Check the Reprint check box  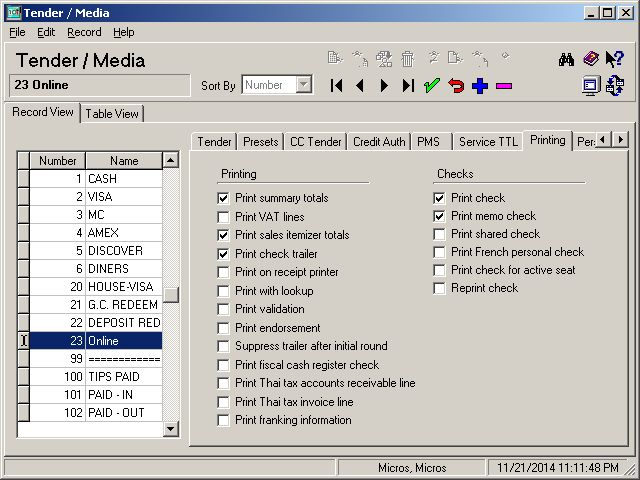(439, 289)
